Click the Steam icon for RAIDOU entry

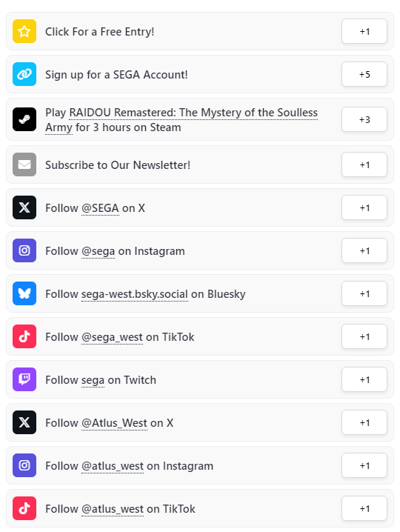[24, 119]
